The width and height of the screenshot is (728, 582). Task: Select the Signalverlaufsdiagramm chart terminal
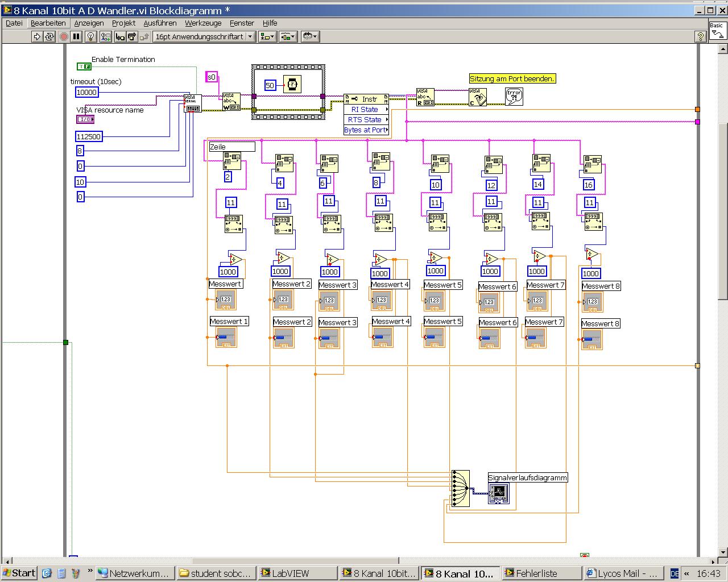[x=499, y=493]
